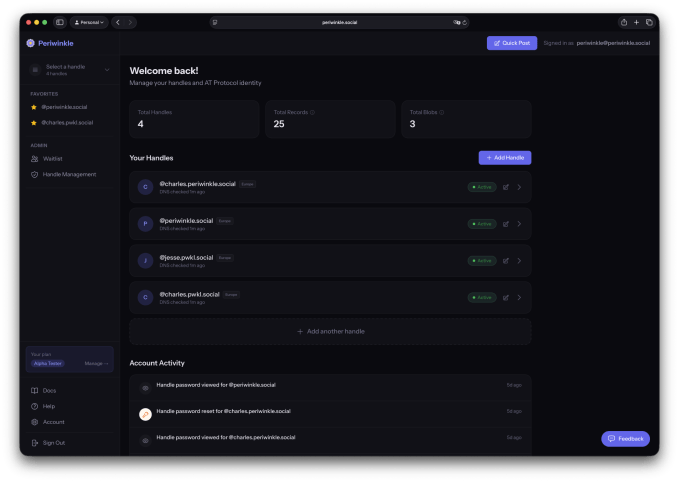Click the Add Handle button
This screenshot has width=679, height=482.
click(505, 158)
